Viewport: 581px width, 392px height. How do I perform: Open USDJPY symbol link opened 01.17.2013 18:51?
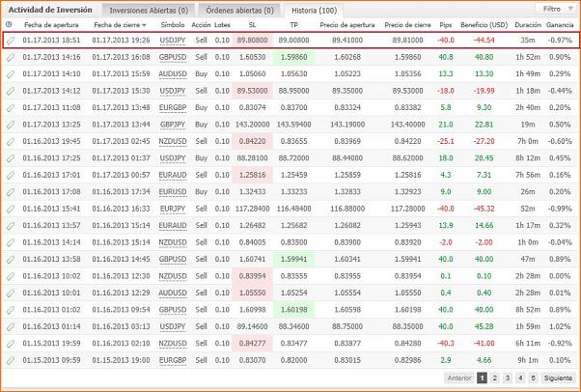[x=173, y=40]
